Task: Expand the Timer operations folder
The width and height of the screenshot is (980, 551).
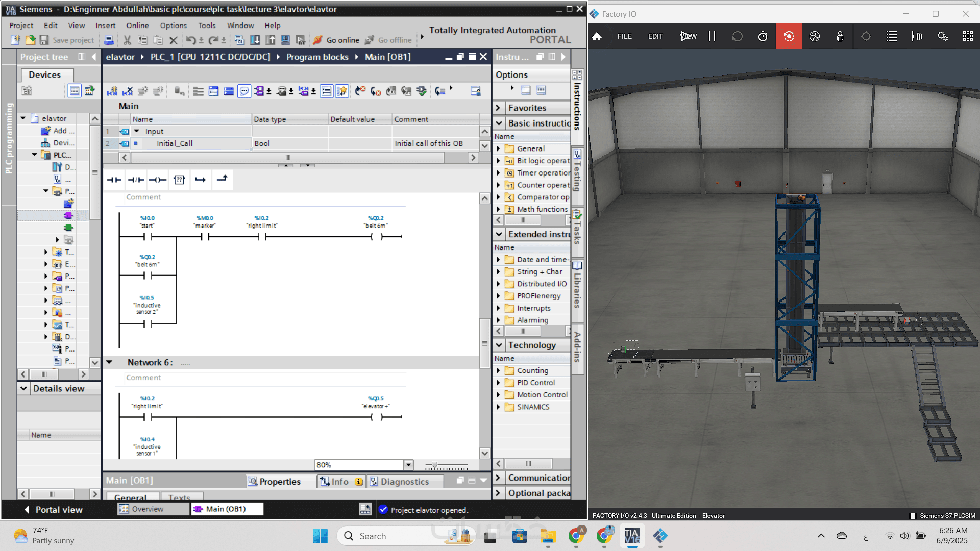Action: point(499,173)
